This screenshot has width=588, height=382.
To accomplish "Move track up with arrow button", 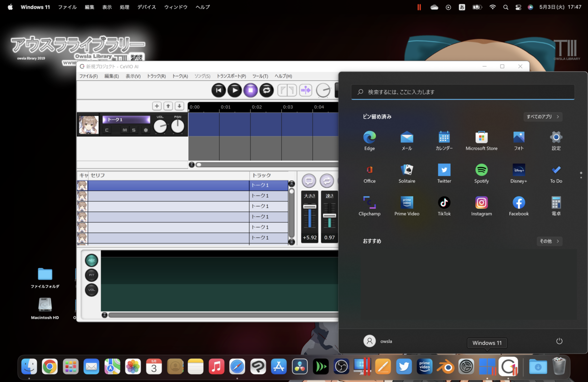I will click(168, 106).
